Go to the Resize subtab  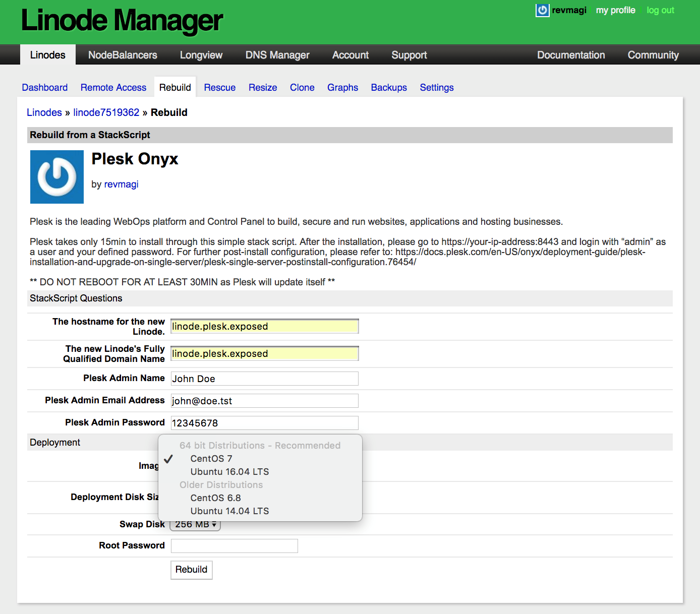263,87
